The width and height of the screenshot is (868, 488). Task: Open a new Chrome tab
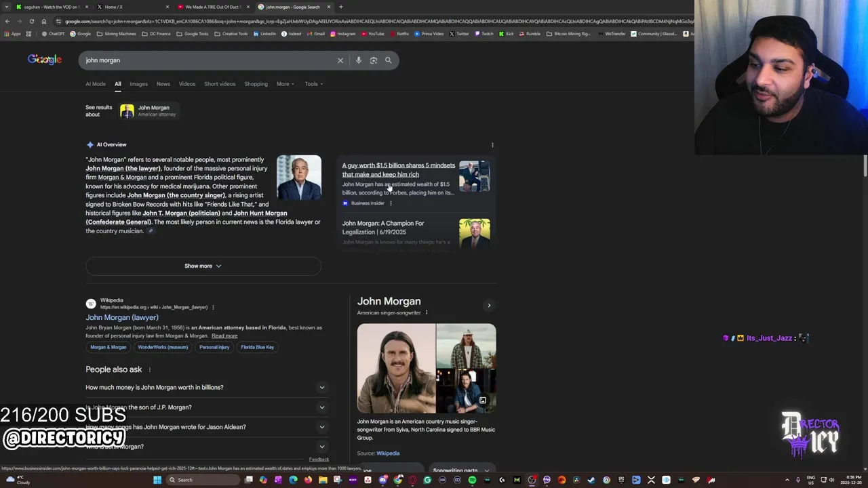click(x=340, y=7)
